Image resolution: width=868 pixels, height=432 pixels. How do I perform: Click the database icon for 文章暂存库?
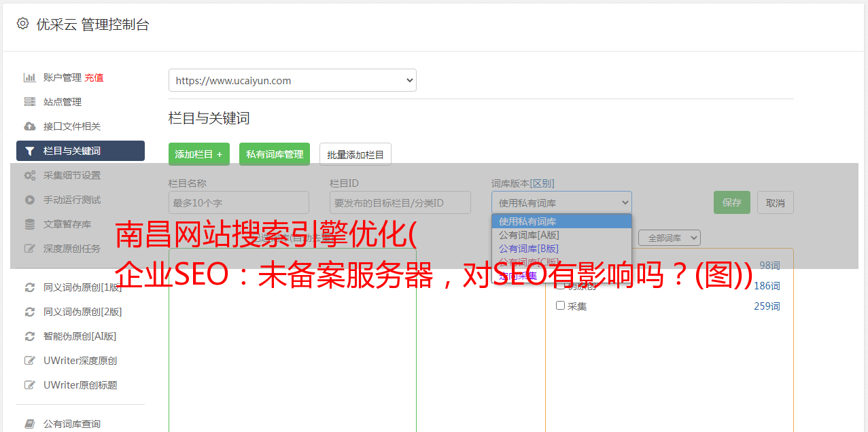[x=29, y=224]
